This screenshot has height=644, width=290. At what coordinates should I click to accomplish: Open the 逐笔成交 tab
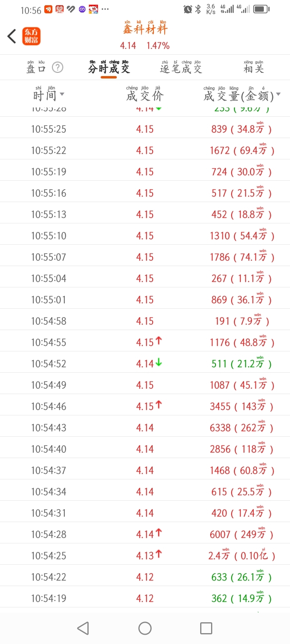[180, 69]
